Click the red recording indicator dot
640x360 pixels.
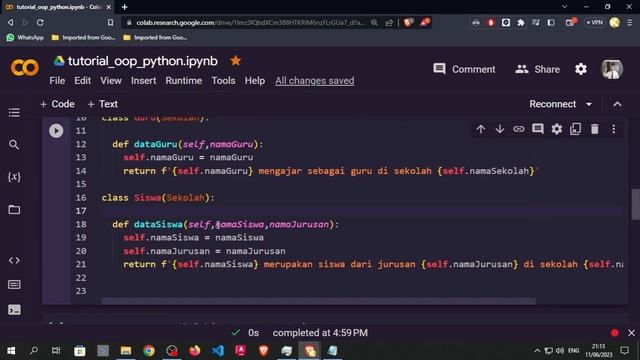(x=615, y=333)
